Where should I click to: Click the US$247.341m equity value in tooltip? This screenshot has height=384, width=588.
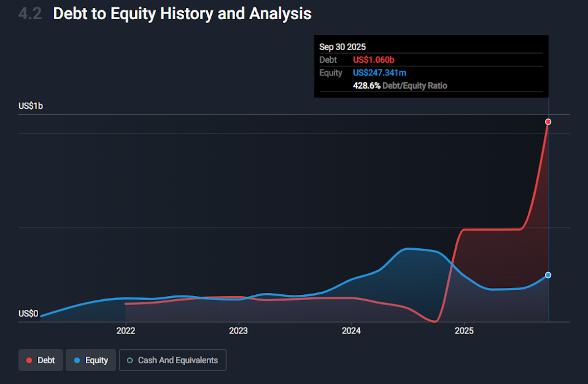pos(379,73)
